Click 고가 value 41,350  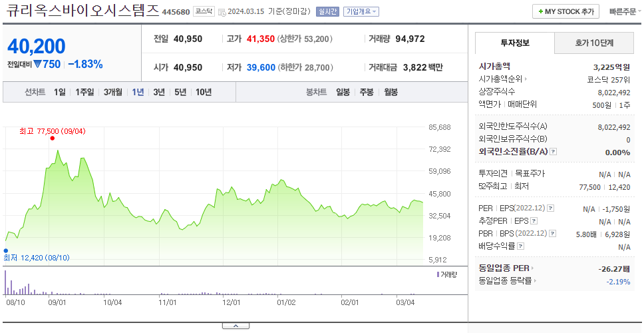pos(260,39)
